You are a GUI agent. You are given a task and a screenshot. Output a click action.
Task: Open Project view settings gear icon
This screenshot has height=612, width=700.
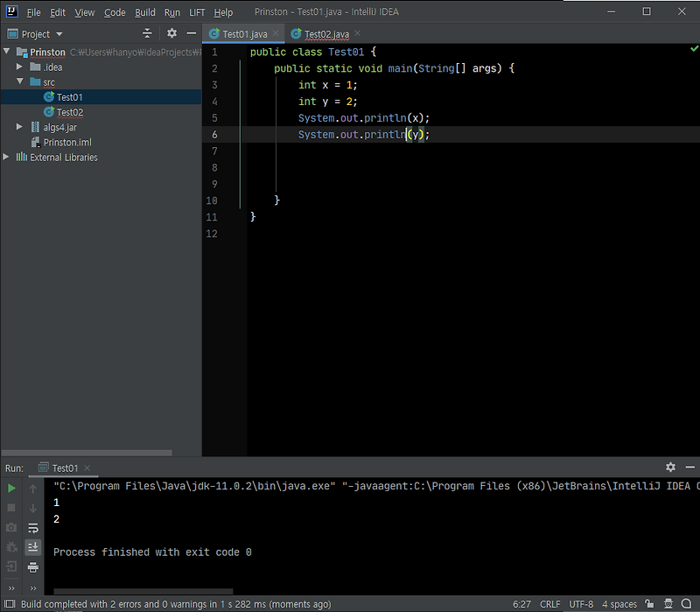coord(171,32)
